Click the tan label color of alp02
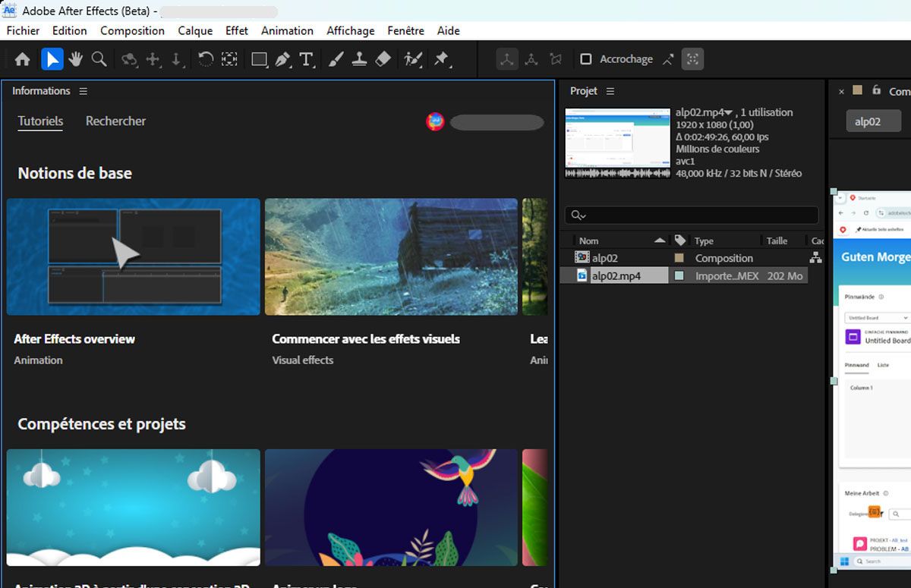 point(679,258)
